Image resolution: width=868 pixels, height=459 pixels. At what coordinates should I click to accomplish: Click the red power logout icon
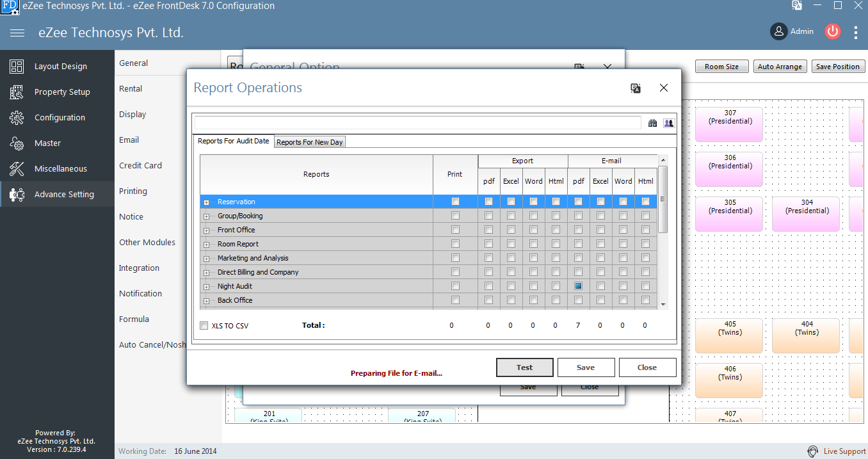(832, 31)
